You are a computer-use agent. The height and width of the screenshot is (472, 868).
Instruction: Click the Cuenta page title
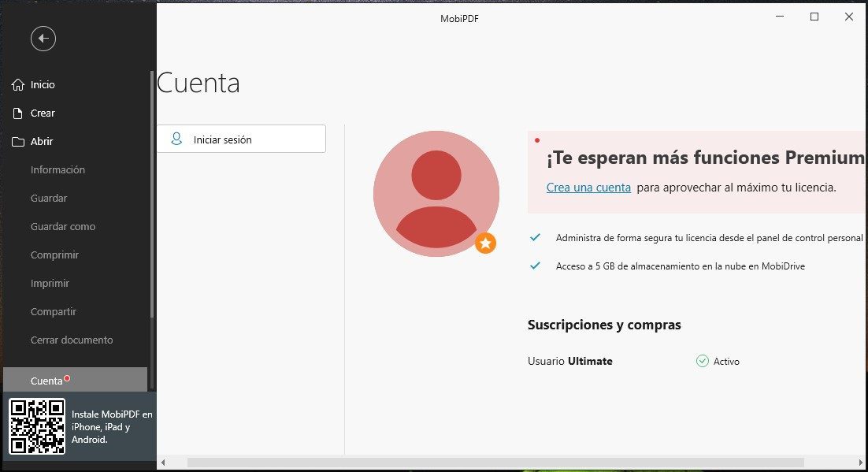[198, 83]
